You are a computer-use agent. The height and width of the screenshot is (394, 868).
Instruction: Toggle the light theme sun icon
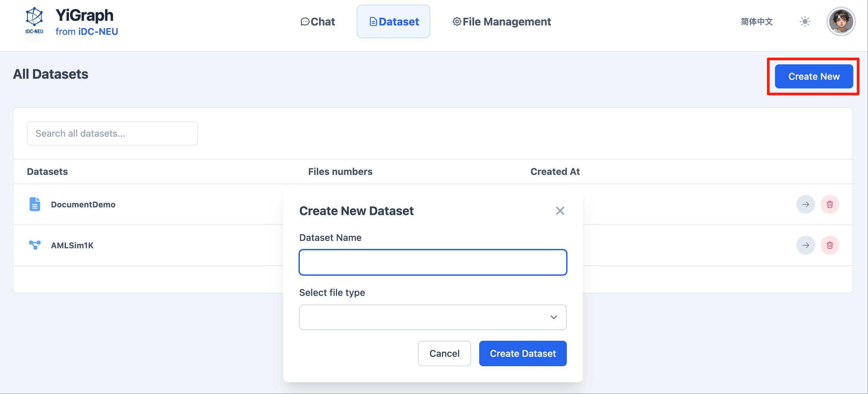[805, 21]
